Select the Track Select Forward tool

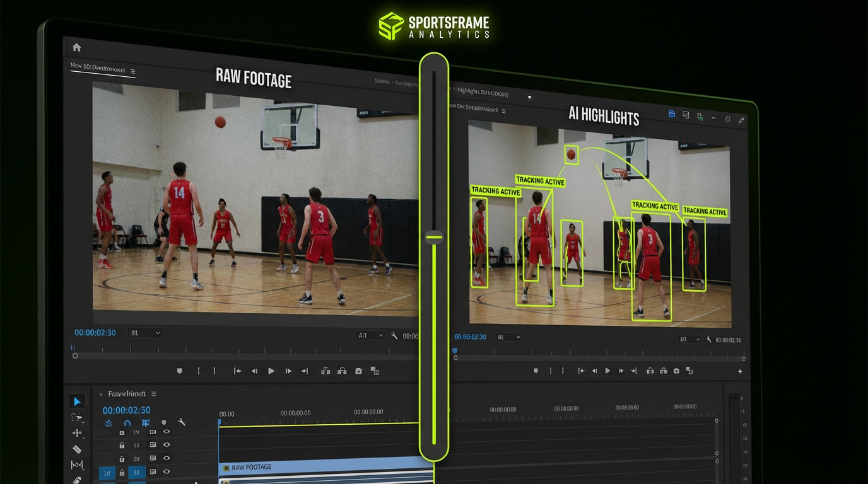pos(77,417)
